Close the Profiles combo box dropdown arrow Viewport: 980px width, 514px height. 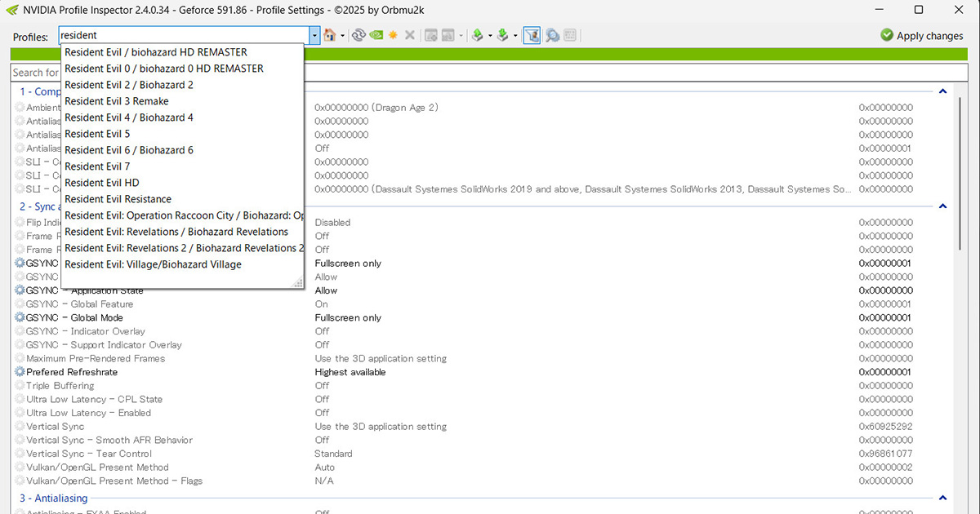314,36
